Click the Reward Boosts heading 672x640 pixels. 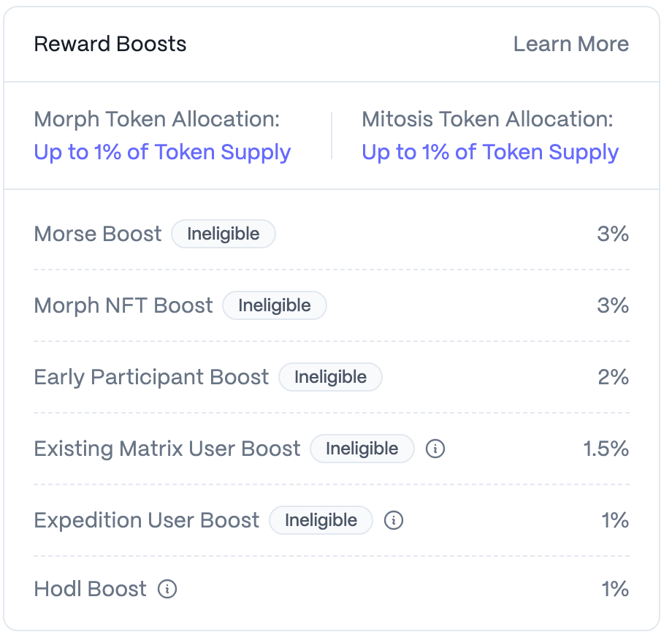[x=110, y=44]
